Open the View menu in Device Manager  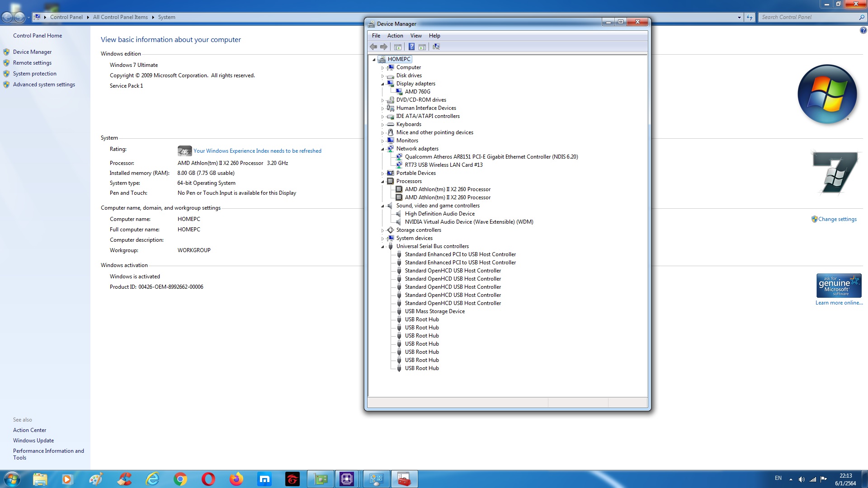click(416, 36)
